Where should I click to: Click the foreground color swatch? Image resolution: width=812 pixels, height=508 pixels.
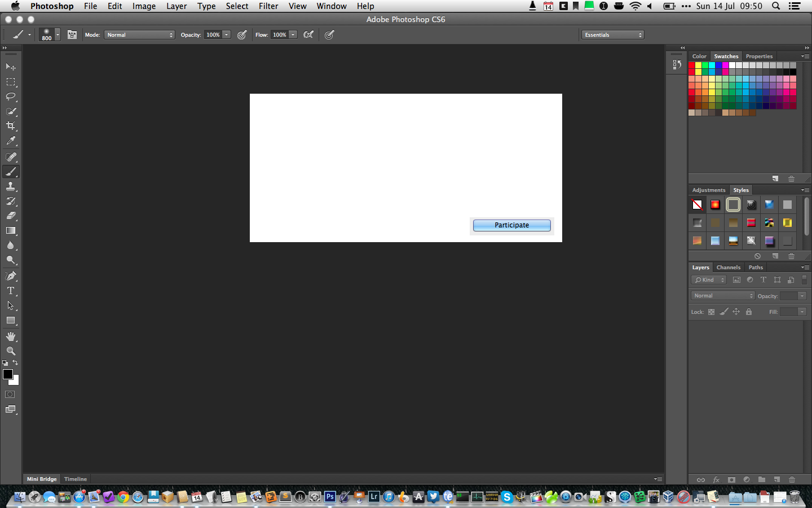[x=7, y=374]
